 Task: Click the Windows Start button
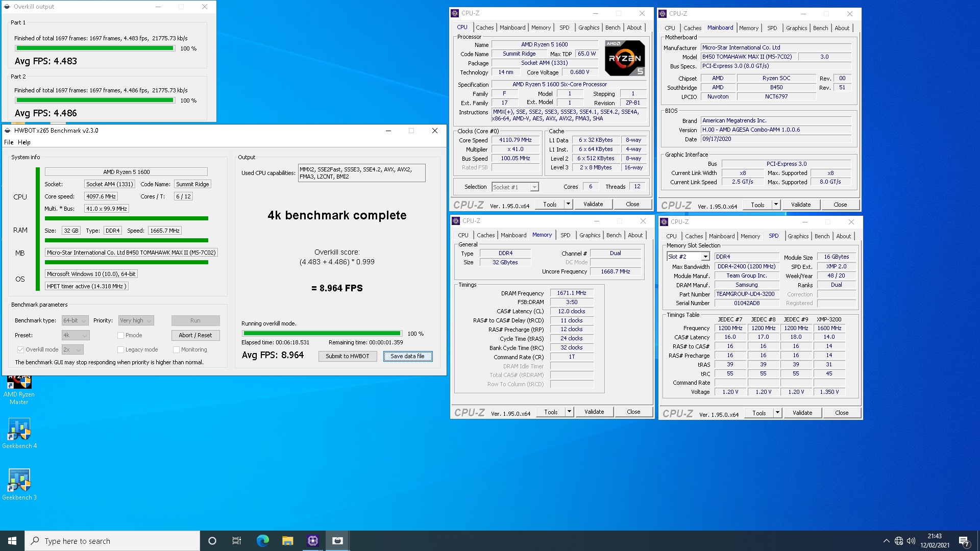pos(12,541)
